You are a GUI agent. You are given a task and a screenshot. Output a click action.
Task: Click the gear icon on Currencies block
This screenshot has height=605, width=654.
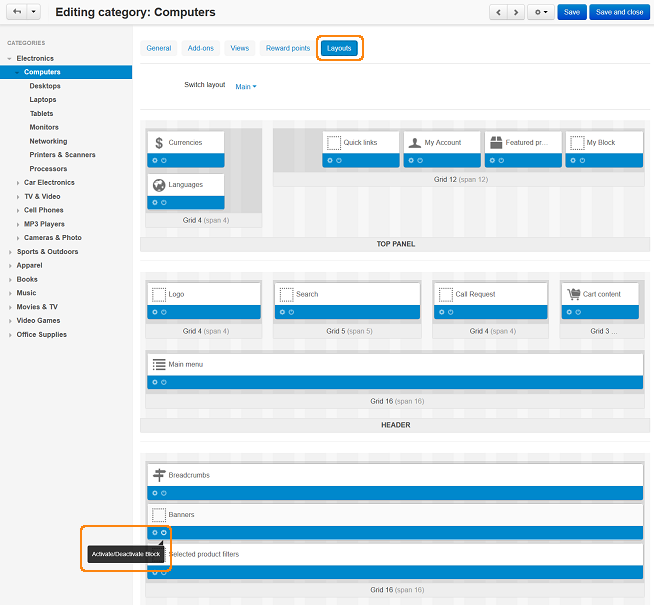pos(155,161)
